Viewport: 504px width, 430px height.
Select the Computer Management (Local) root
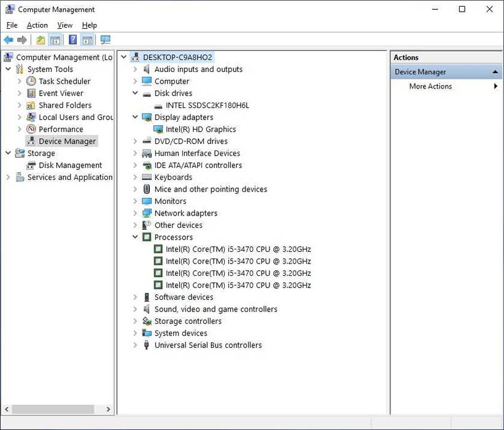[64, 57]
